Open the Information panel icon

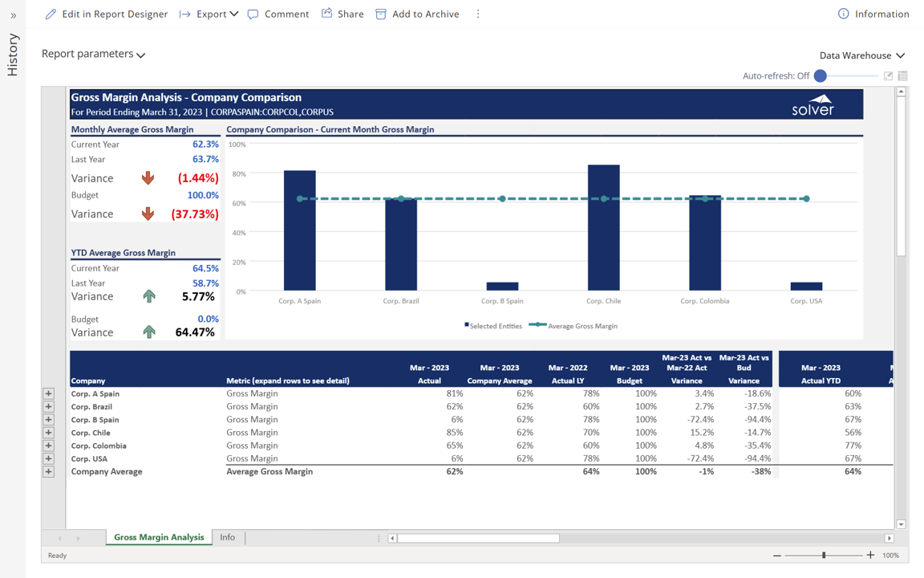coord(843,14)
